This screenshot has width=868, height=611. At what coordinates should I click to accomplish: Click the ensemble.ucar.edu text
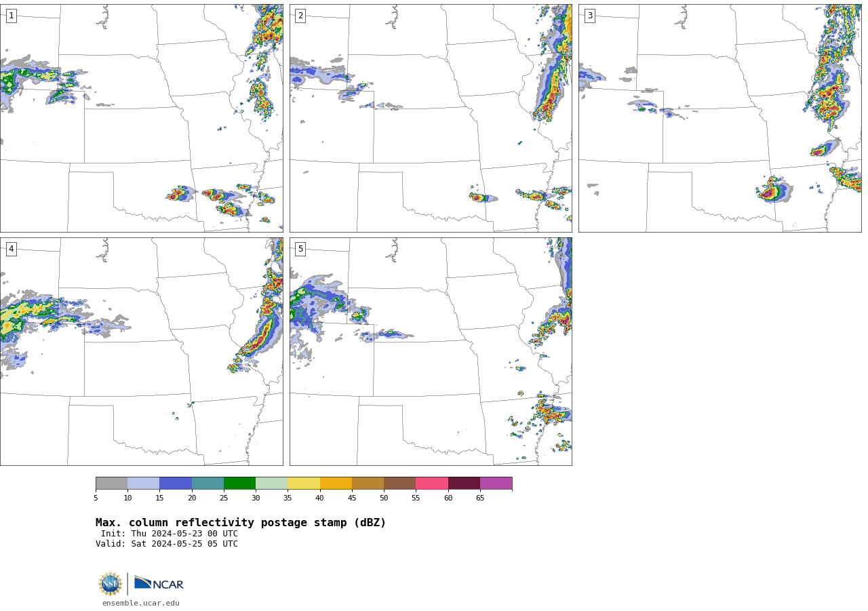141,604
